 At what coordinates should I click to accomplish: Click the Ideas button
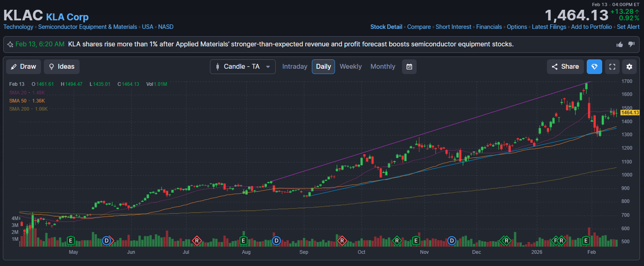[x=62, y=67]
